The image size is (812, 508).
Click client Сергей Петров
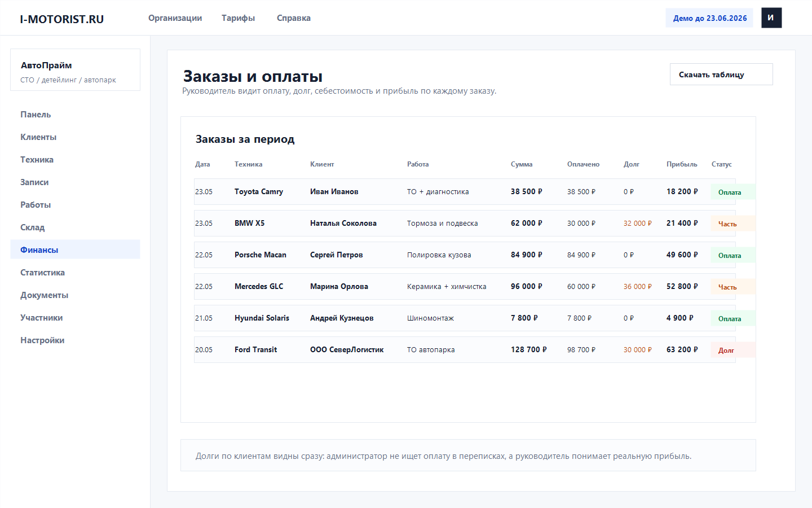[x=336, y=255]
